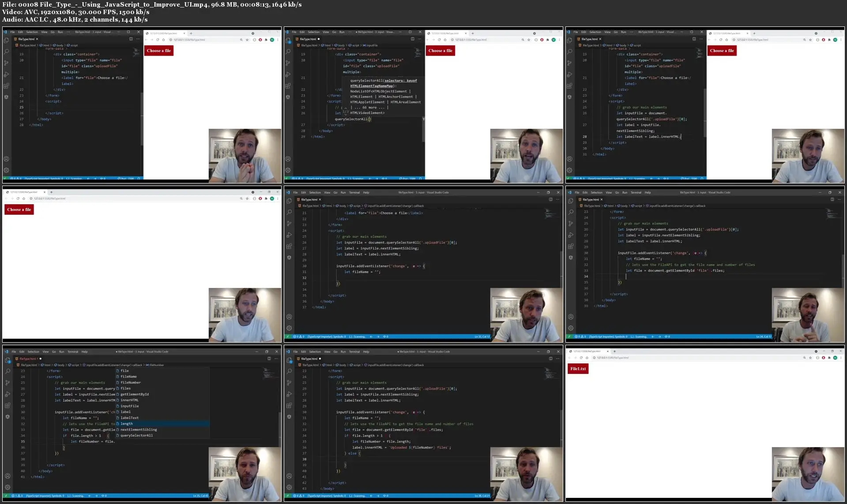Open Explorer icon in the Ln 32 VS Code frame

(289, 201)
